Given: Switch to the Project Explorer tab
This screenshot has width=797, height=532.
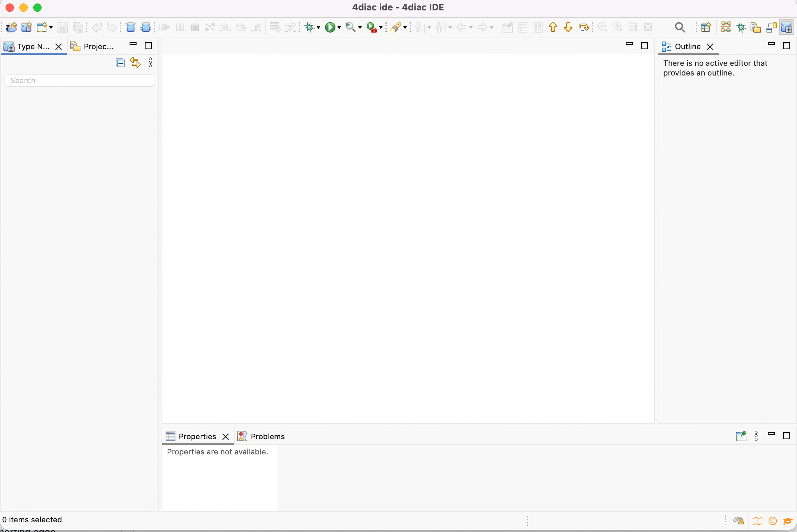Looking at the screenshot, I should (x=92, y=46).
